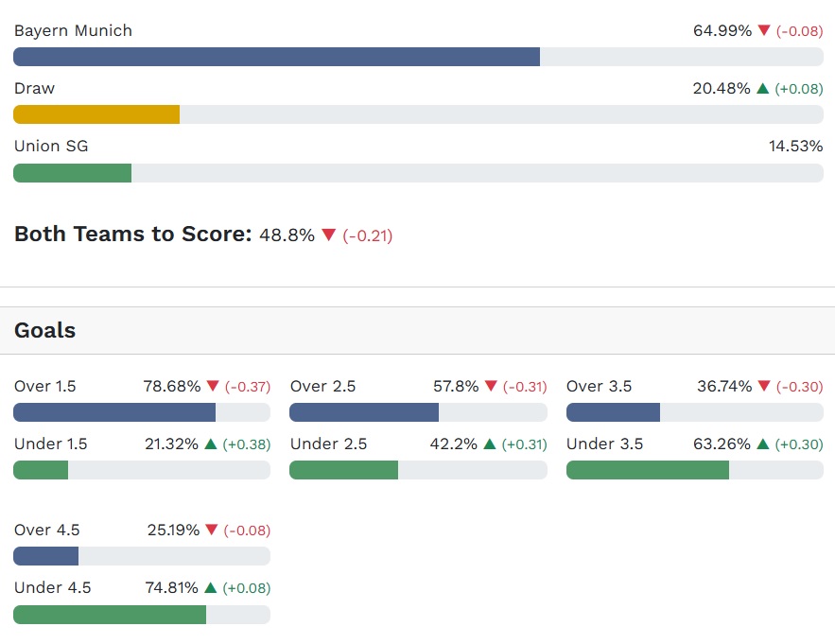Click the red down arrow for Over 4.5
Screen dimensions: 835x644
pos(212,531)
